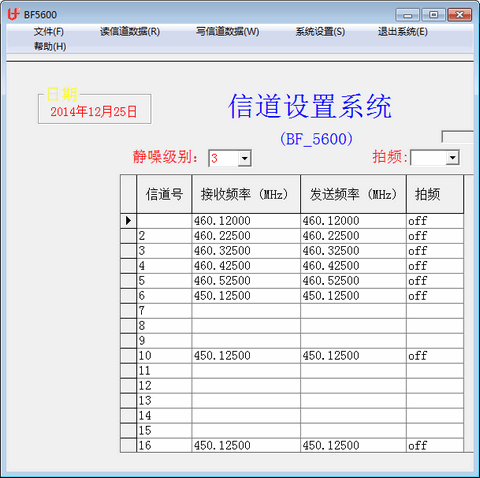Select row header for channel 10

point(128,356)
